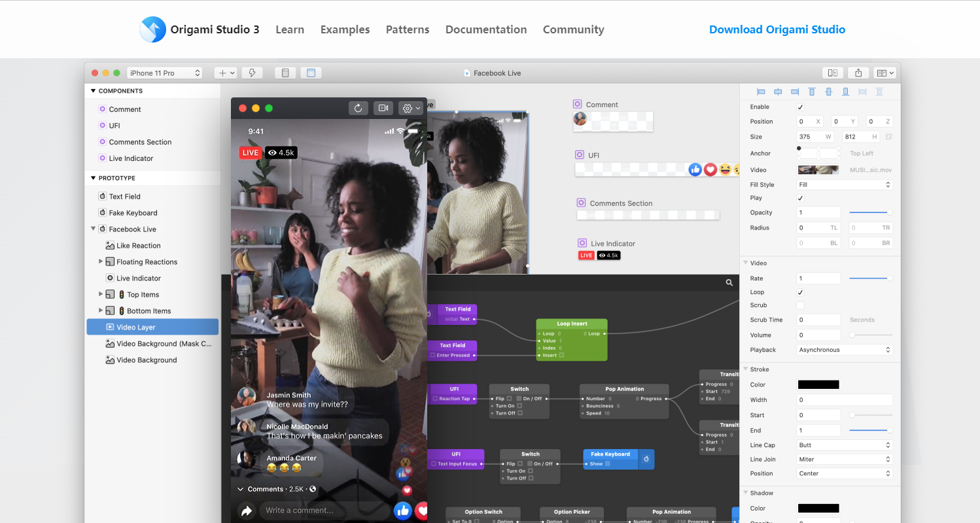Open the Learn menu item
The width and height of the screenshot is (980, 523).
tap(290, 29)
